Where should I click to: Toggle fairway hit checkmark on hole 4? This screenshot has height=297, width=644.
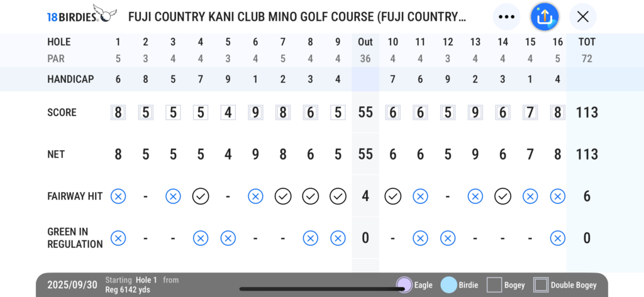(x=201, y=197)
